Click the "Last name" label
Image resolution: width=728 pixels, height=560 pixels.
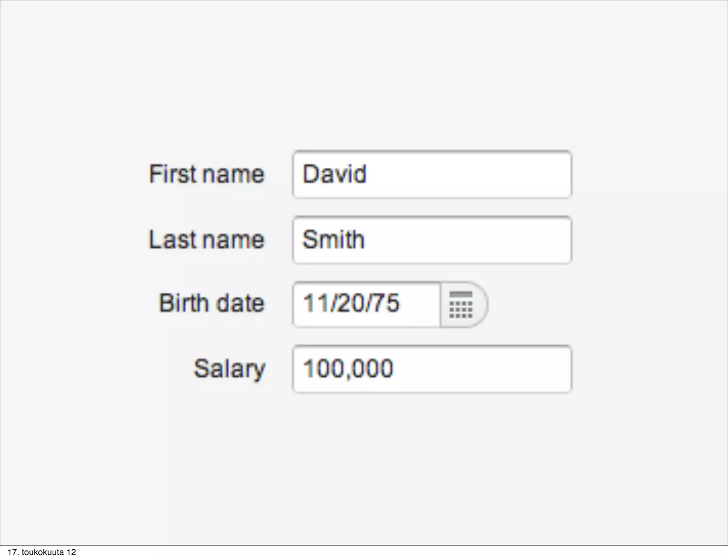tap(207, 239)
